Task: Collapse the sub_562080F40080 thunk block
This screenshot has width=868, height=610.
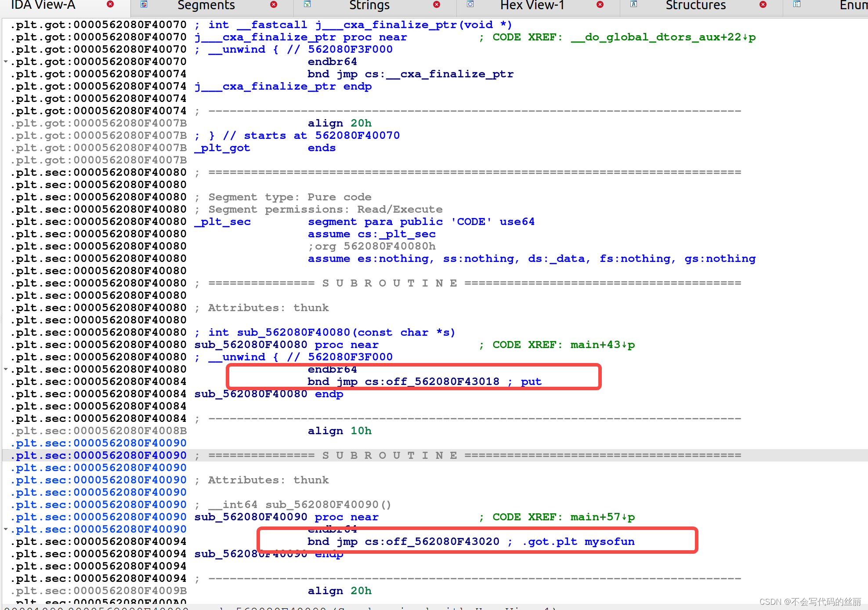Action: click(5, 369)
